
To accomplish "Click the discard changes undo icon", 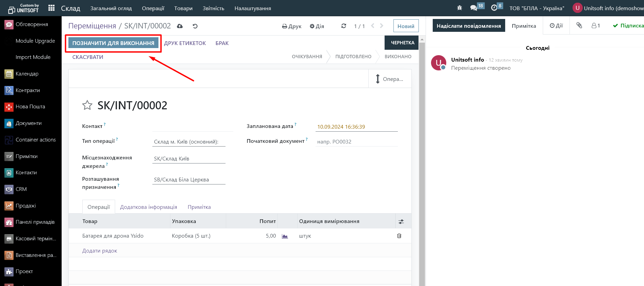I will [195, 26].
